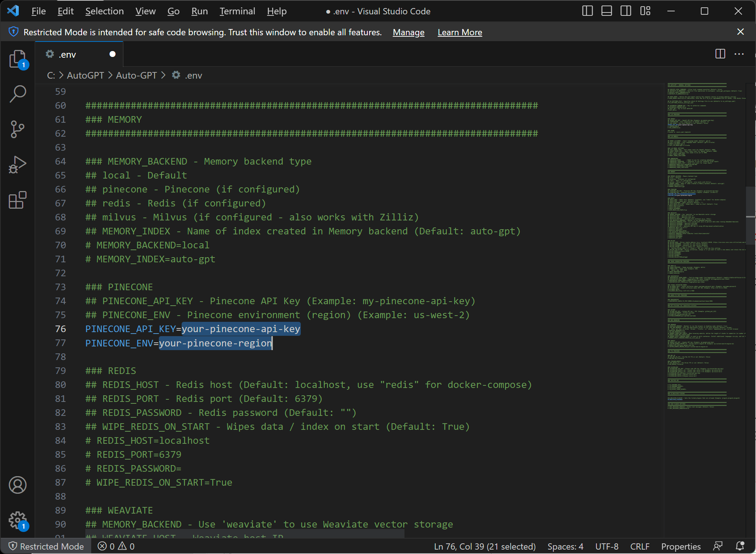The height and width of the screenshot is (554, 756).
Task: Toggle the Secondary Side Bar layout icon
Action: coord(626,11)
